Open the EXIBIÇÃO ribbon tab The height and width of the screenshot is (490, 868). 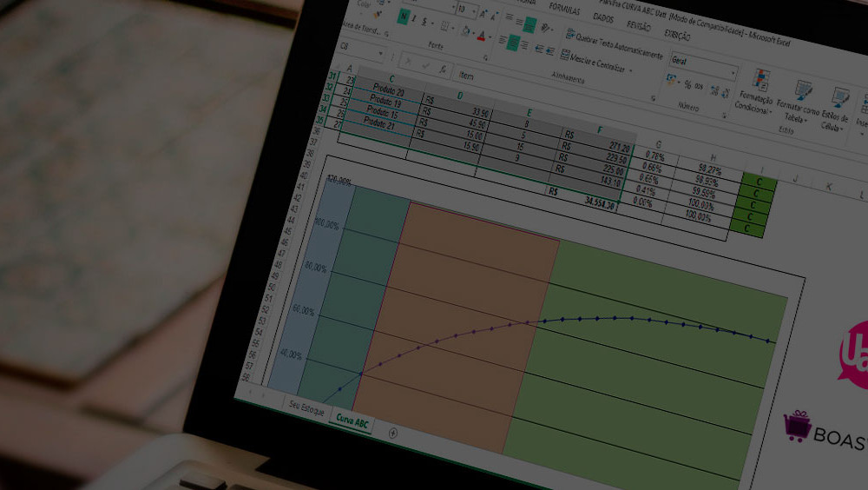tap(677, 36)
